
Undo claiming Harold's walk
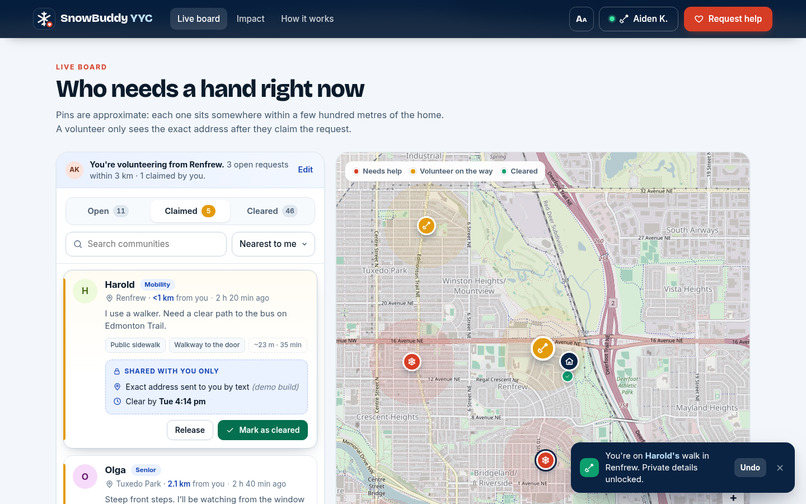click(x=750, y=467)
